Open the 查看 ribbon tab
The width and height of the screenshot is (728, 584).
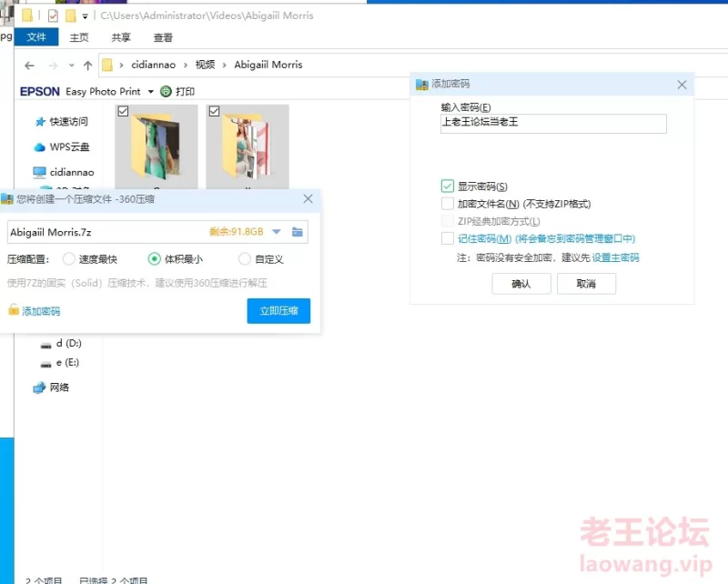pos(163,37)
